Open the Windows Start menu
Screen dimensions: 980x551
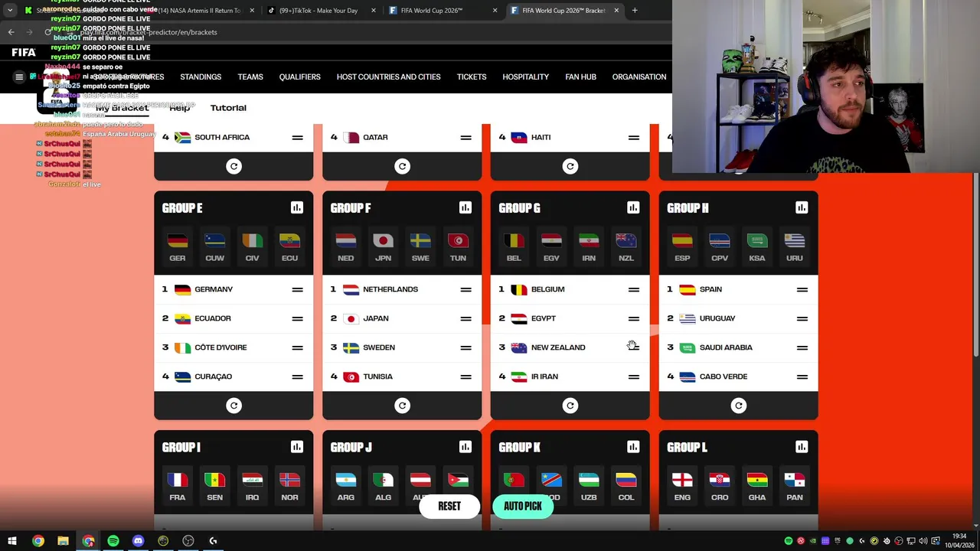[x=12, y=541]
